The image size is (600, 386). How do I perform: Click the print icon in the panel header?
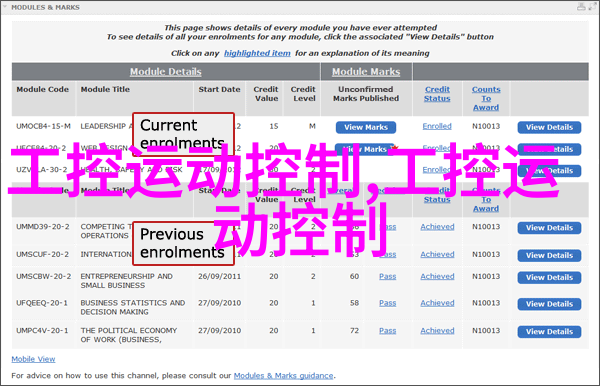coord(581,6)
